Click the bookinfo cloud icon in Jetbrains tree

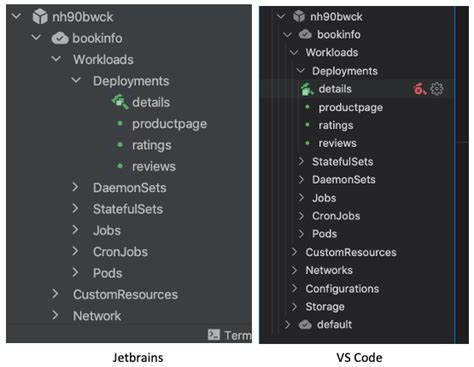(x=60, y=38)
